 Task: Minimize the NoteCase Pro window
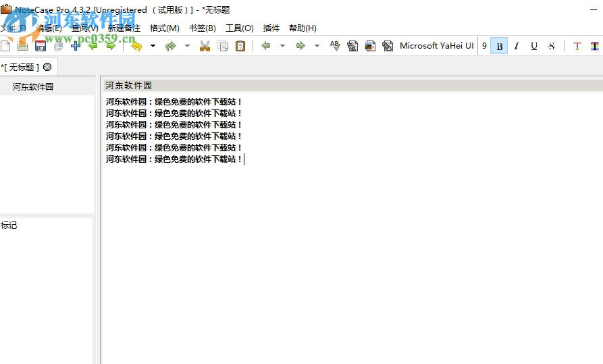pos(594,9)
